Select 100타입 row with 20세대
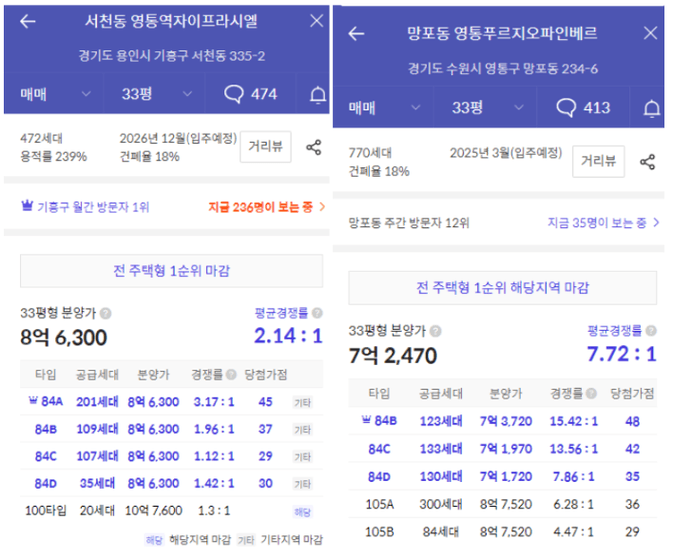673x560 pixels. (x=171, y=511)
